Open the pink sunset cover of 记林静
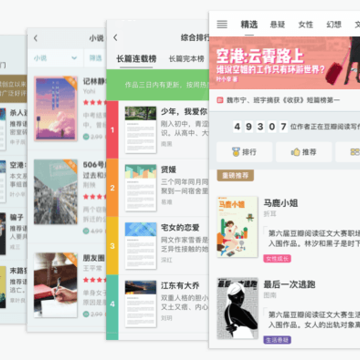The height and width of the screenshot is (360, 360). pos(56,109)
